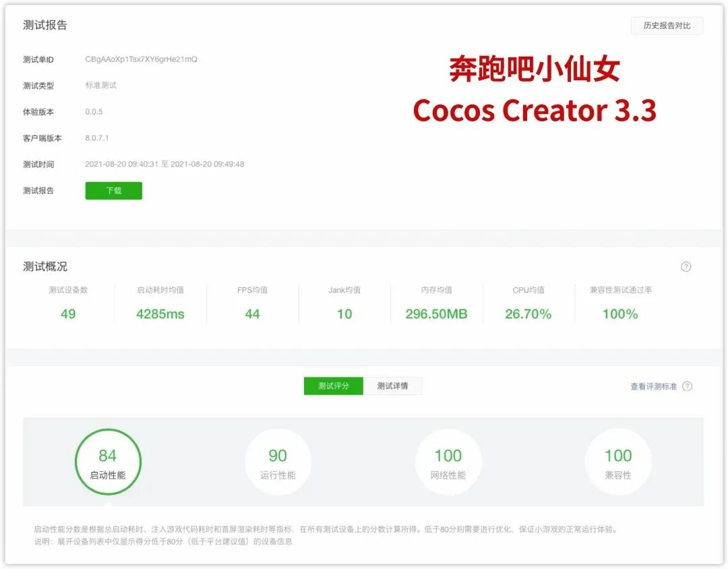
Task: Click the test time range 2021-08-20 09:40:31
Action: coord(164,164)
